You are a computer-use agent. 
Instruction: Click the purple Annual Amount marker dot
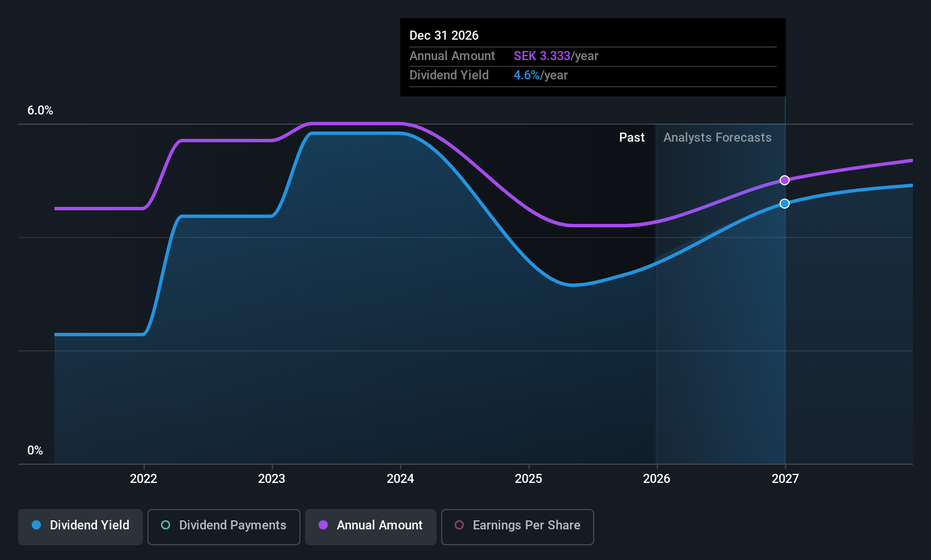click(x=785, y=180)
